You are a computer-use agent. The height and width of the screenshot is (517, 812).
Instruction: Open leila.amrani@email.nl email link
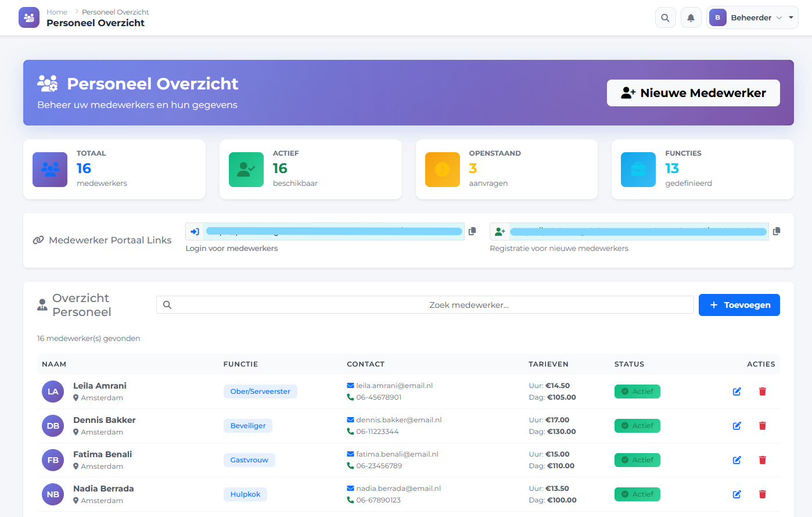coord(394,386)
